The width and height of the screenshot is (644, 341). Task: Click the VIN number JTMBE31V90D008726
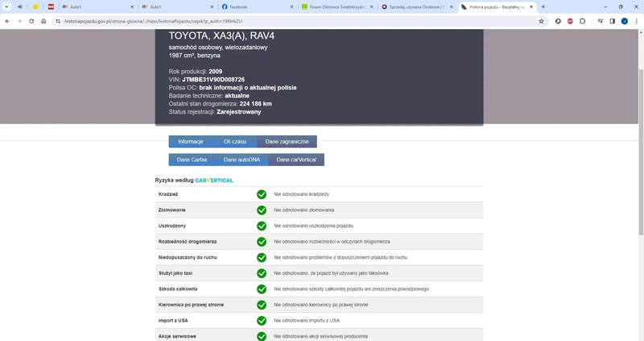pos(213,79)
